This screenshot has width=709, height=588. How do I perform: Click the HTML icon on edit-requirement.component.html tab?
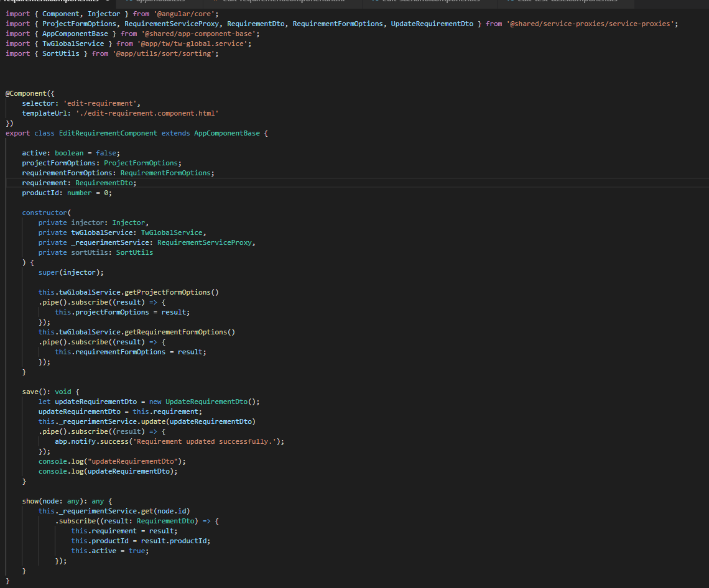(x=216, y=2)
